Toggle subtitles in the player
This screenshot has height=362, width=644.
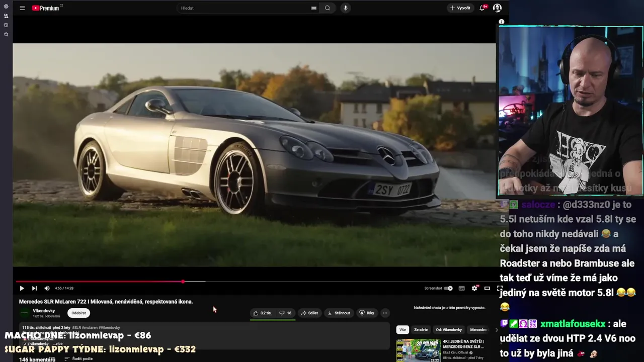461,288
